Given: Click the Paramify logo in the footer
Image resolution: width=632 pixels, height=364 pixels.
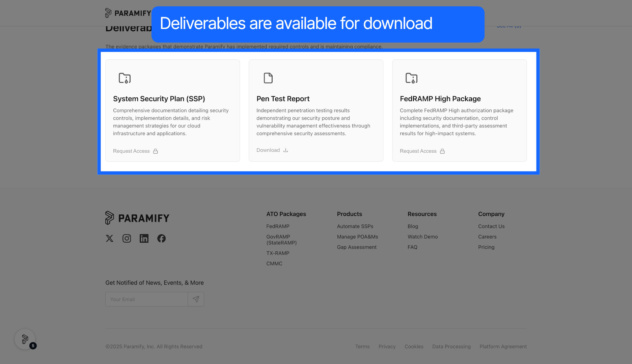Looking at the screenshot, I should [x=137, y=218].
